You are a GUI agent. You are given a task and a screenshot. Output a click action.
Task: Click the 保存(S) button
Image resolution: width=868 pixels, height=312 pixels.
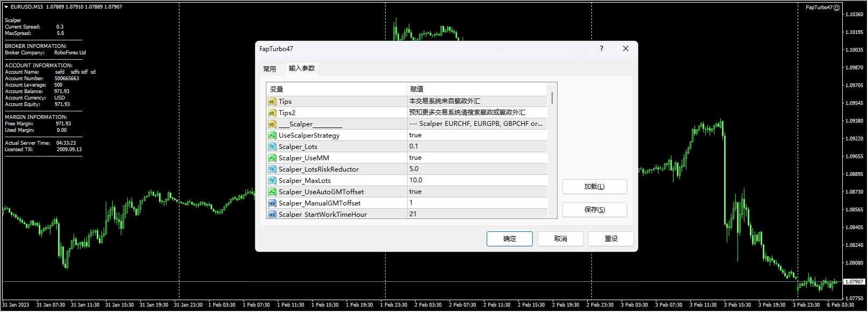(594, 210)
